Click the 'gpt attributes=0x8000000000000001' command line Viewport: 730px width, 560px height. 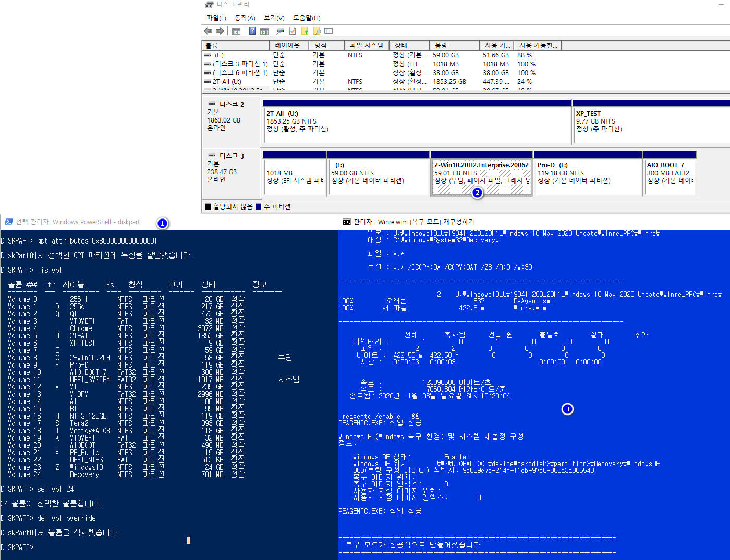pyautogui.click(x=79, y=241)
